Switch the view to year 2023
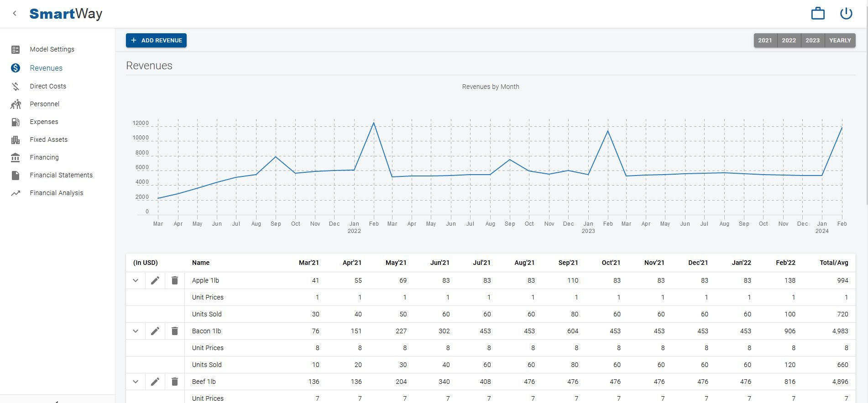868x403 pixels. [812, 40]
